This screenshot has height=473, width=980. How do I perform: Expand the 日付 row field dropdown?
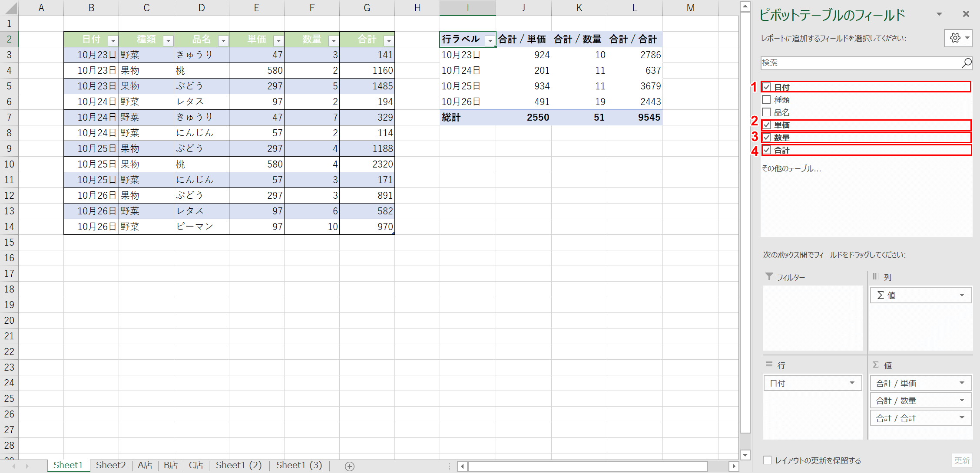point(852,382)
